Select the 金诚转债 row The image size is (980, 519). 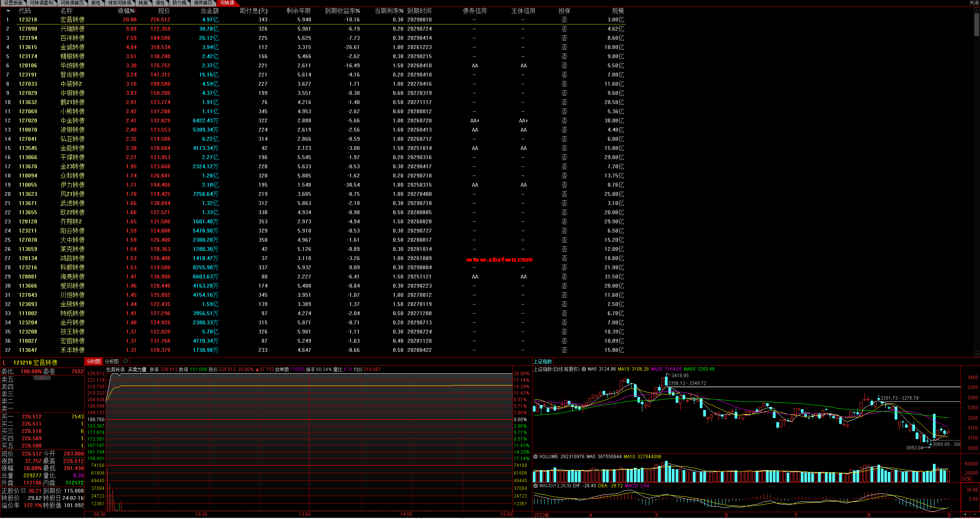314,47
